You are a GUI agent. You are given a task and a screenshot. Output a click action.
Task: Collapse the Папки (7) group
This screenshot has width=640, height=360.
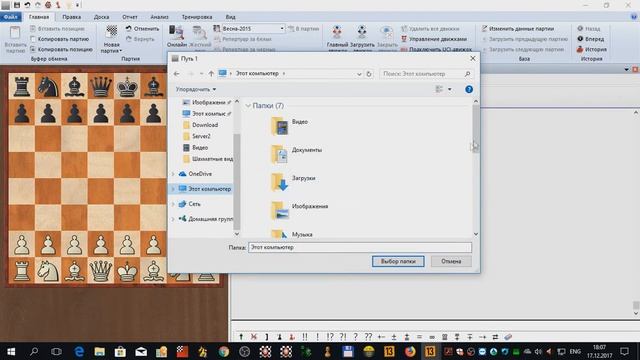coord(248,106)
